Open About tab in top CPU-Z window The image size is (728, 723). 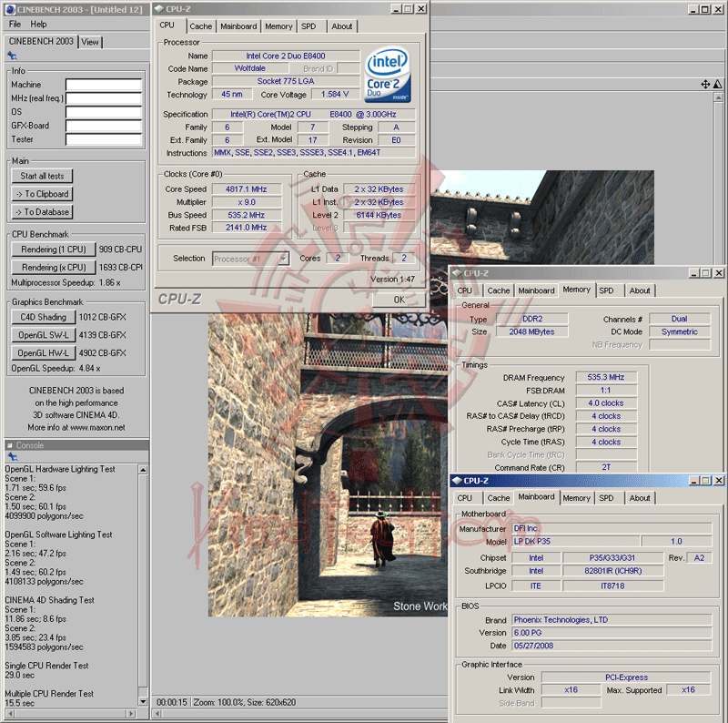point(342,26)
